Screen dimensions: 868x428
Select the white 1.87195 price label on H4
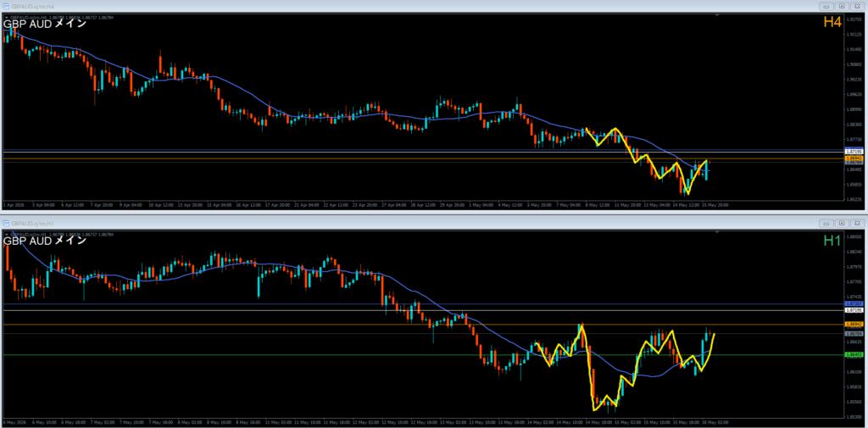tap(854, 151)
